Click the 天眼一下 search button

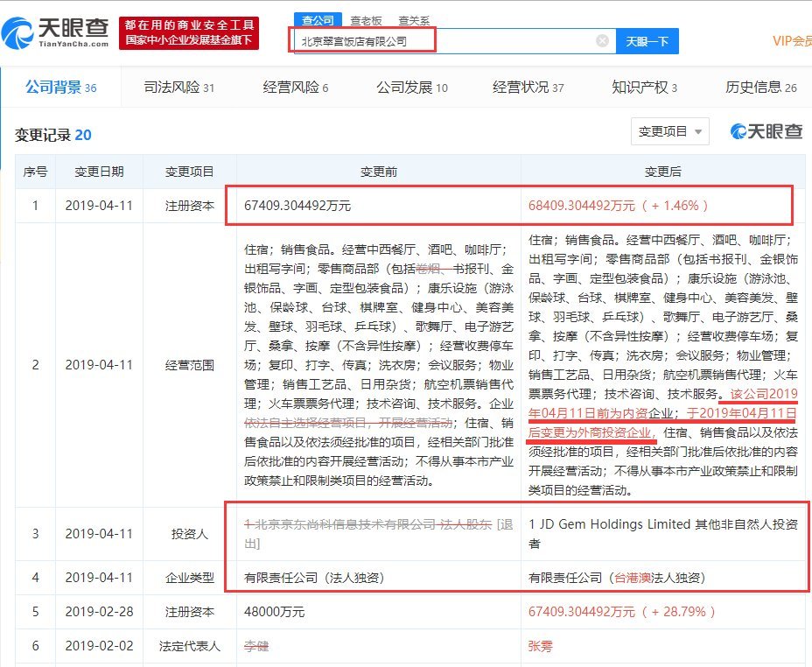click(647, 41)
